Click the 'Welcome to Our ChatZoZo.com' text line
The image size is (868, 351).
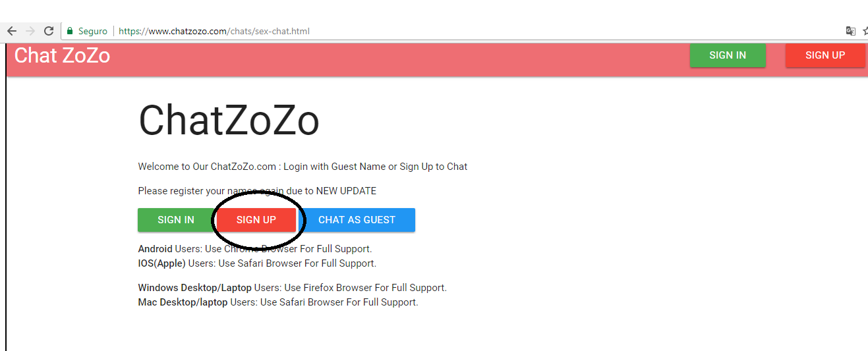point(303,167)
